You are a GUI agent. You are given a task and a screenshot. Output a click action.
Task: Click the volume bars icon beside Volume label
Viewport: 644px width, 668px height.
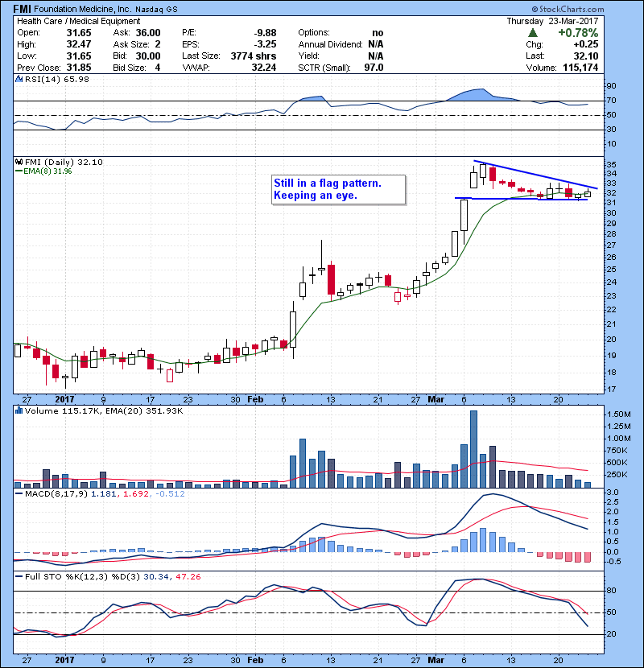(x=19, y=410)
